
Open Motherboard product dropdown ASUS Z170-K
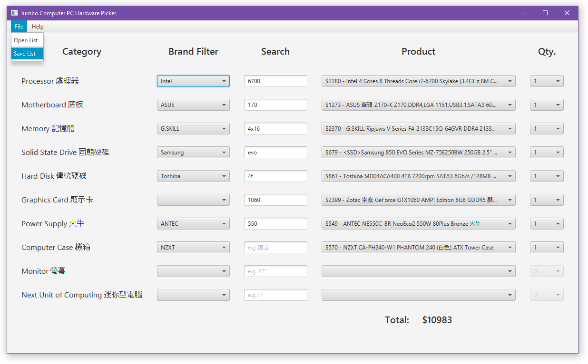pos(419,105)
